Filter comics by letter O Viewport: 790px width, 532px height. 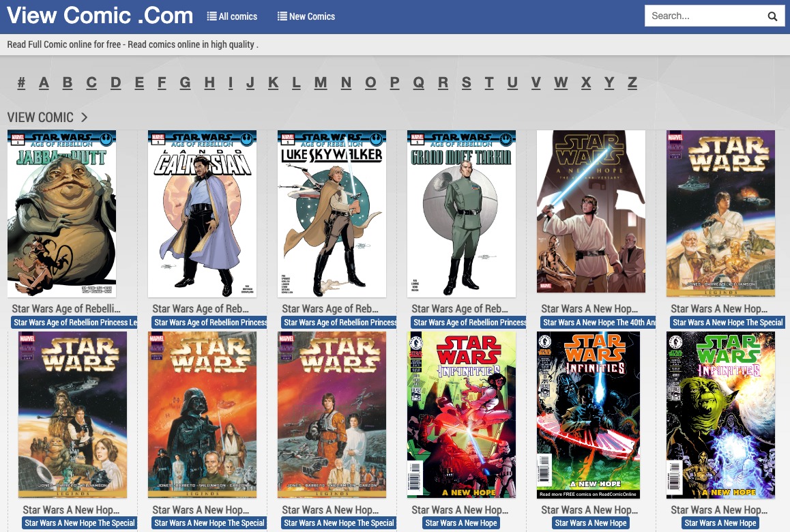point(370,83)
